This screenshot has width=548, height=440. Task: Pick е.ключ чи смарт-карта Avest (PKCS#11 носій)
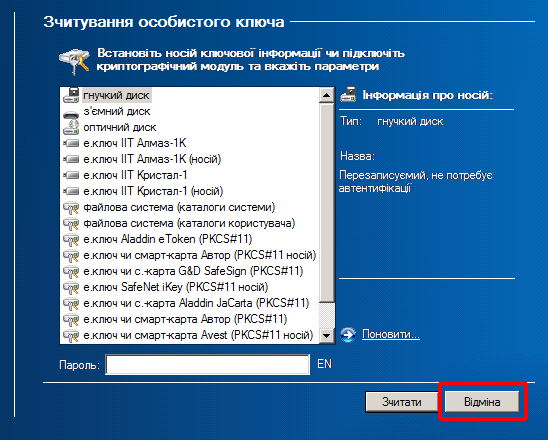[x=198, y=335]
